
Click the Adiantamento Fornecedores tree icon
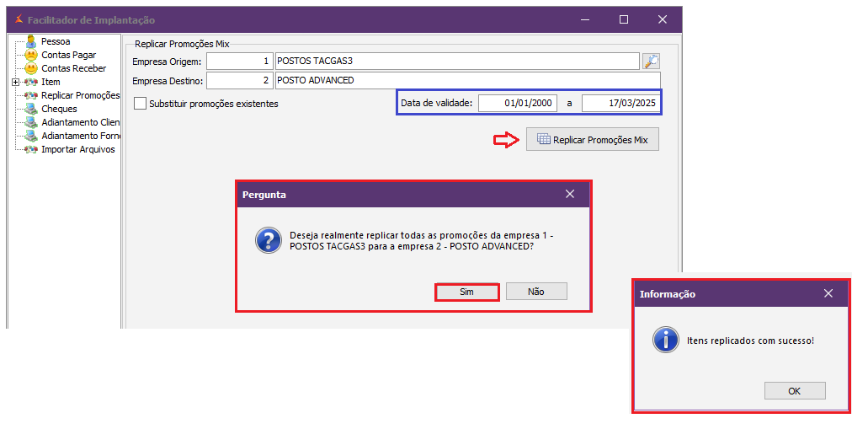coord(31,136)
